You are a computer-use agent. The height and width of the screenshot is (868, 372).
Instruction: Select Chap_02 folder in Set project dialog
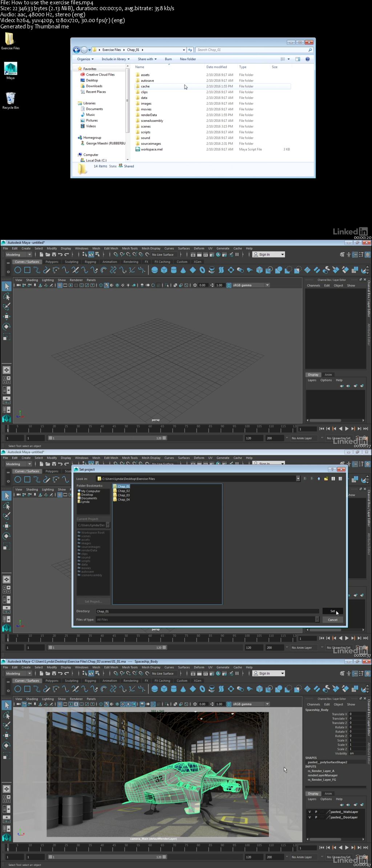[x=121, y=491]
